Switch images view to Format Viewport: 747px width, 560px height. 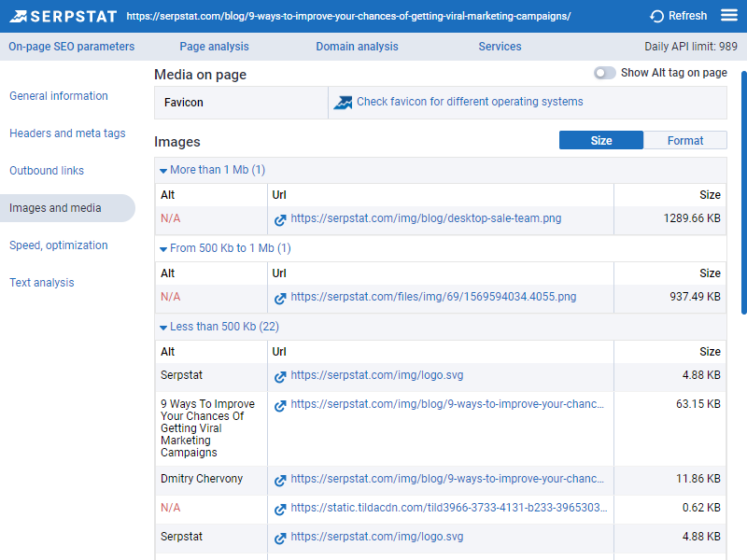tap(685, 141)
